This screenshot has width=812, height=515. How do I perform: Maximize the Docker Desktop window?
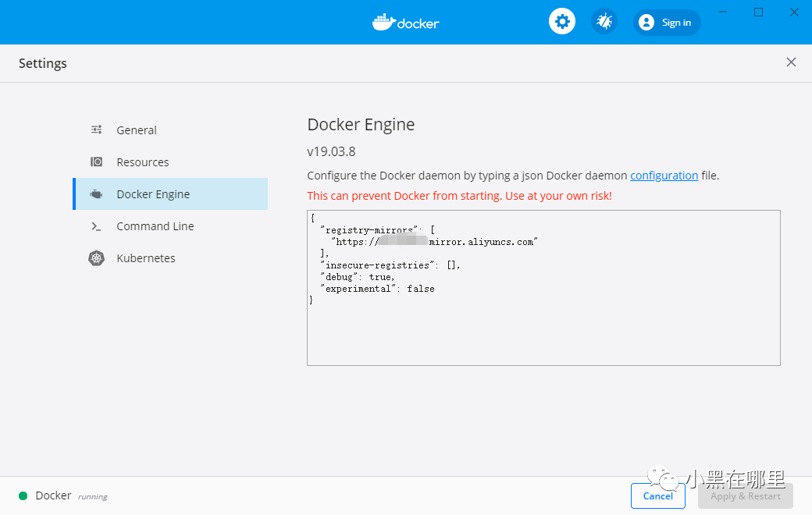click(x=759, y=12)
